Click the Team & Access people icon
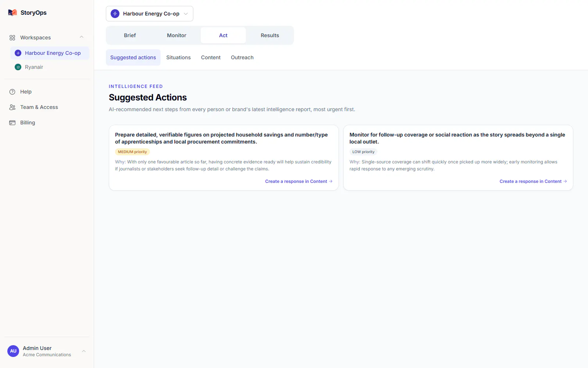The width and height of the screenshot is (588, 368). click(x=12, y=107)
